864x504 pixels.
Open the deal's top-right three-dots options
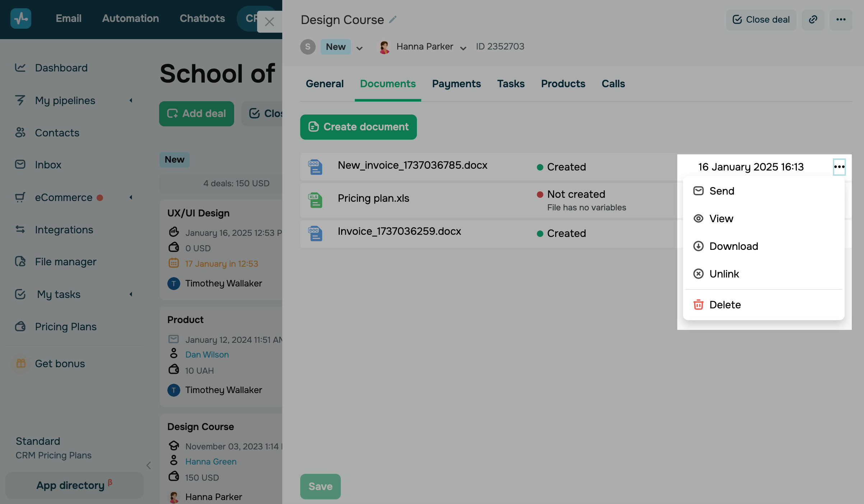pos(841,20)
